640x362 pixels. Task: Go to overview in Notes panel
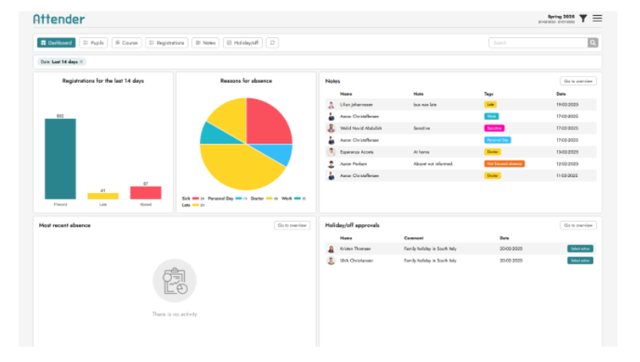click(578, 81)
